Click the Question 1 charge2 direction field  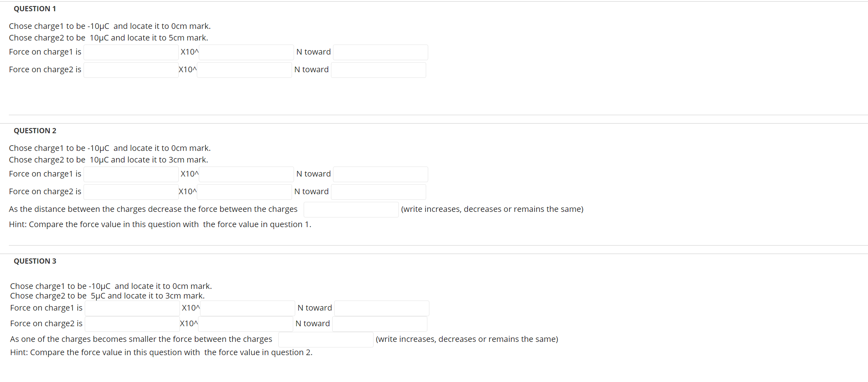coord(378,70)
